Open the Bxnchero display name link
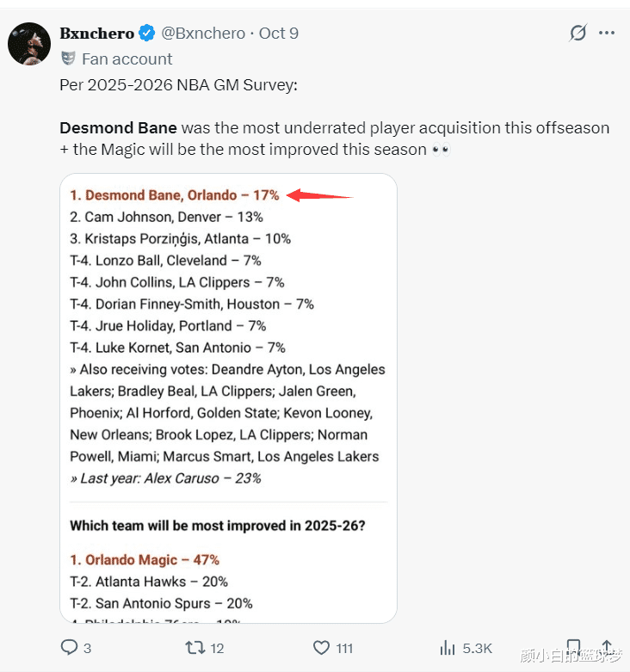630x672 pixels. (x=97, y=34)
